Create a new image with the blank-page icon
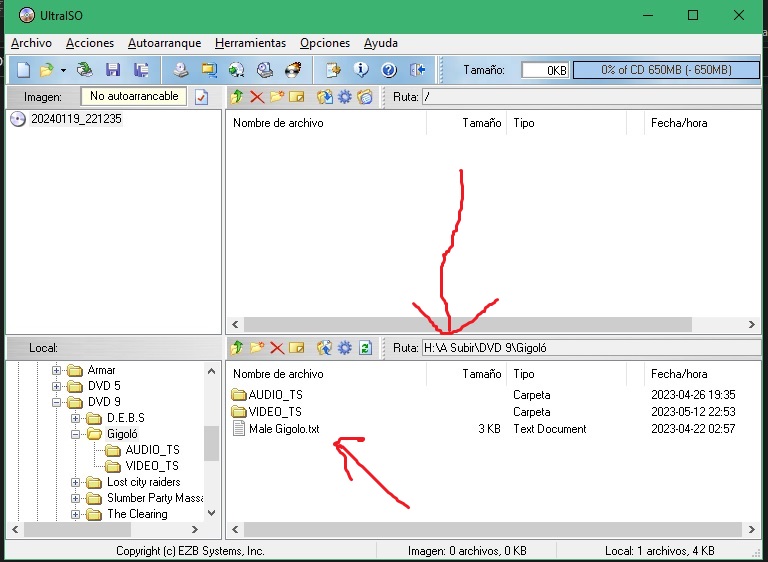Viewport: 768px width, 562px height. point(24,70)
